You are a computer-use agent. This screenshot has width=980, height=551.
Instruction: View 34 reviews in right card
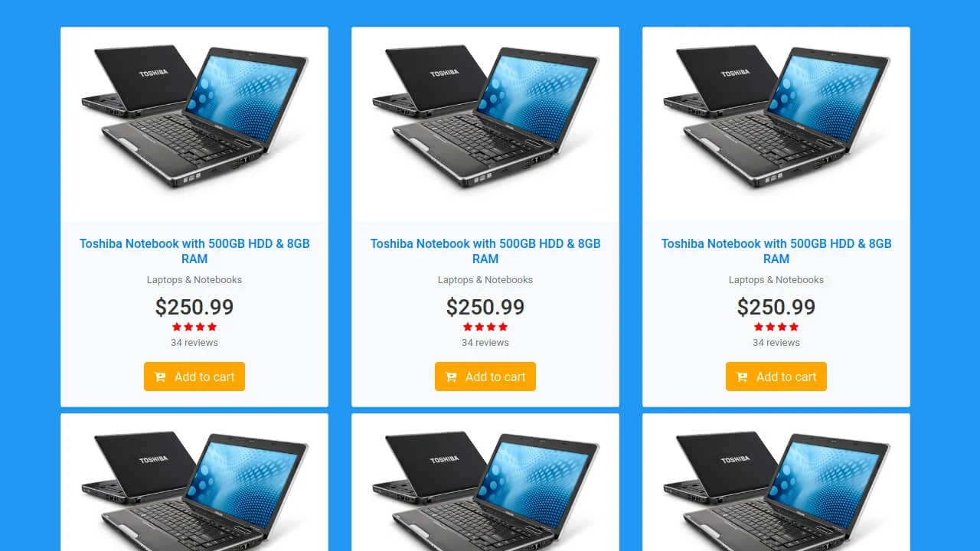776,343
